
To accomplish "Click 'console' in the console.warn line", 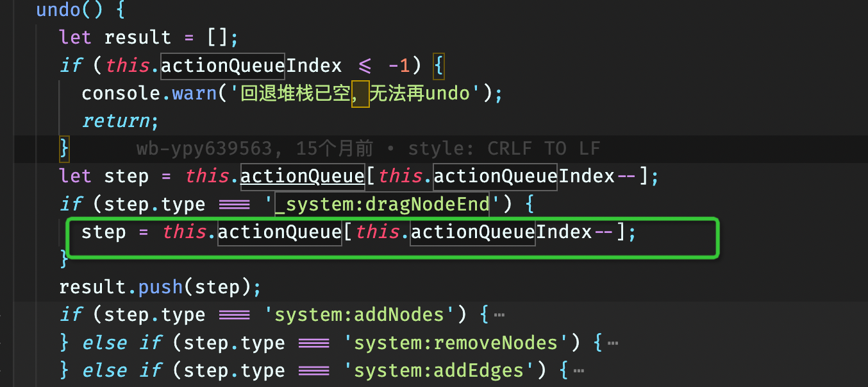I will 121,93.
